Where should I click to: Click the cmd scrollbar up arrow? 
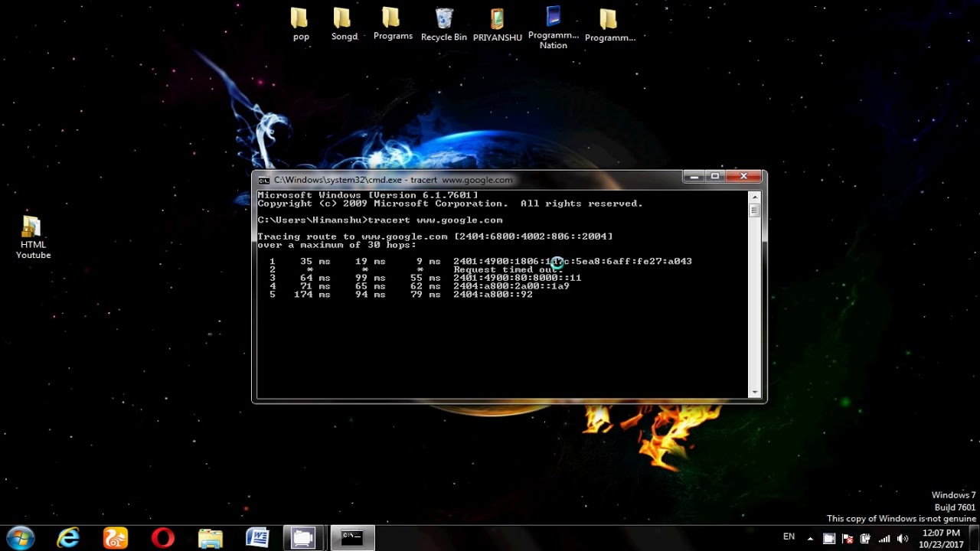point(754,197)
